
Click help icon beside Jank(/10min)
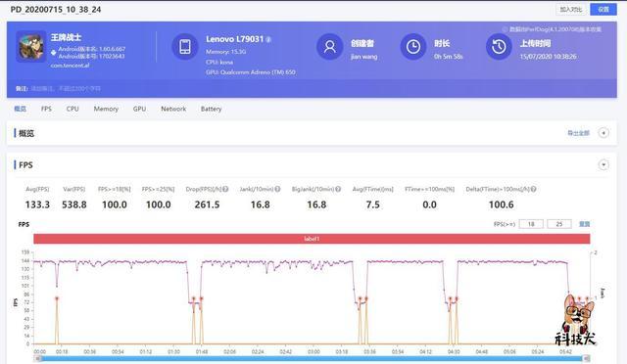[x=277, y=189]
